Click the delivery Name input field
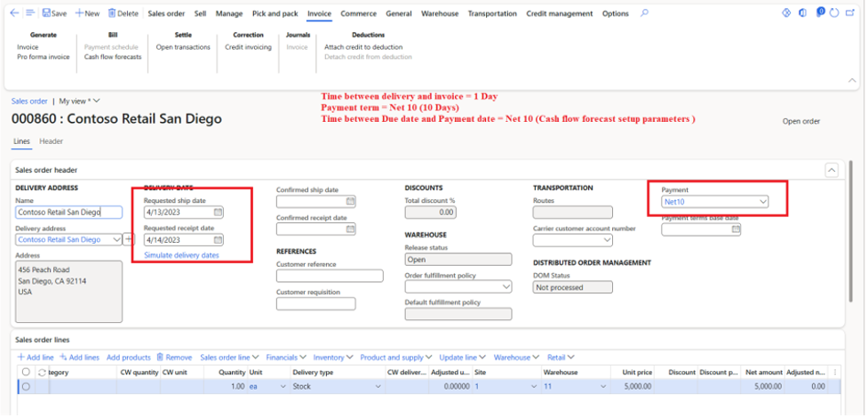Viewport: 868px width, 418px height. tap(68, 213)
